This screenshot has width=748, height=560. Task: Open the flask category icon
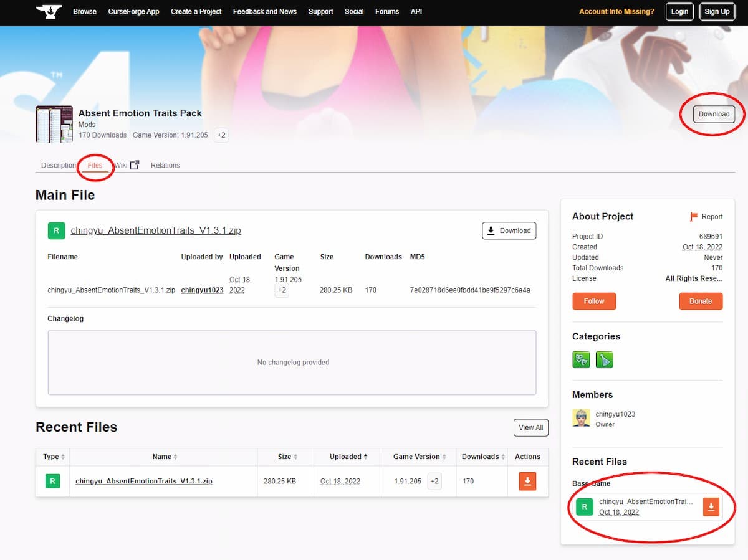pyautogui.click(x=605, y=359)
